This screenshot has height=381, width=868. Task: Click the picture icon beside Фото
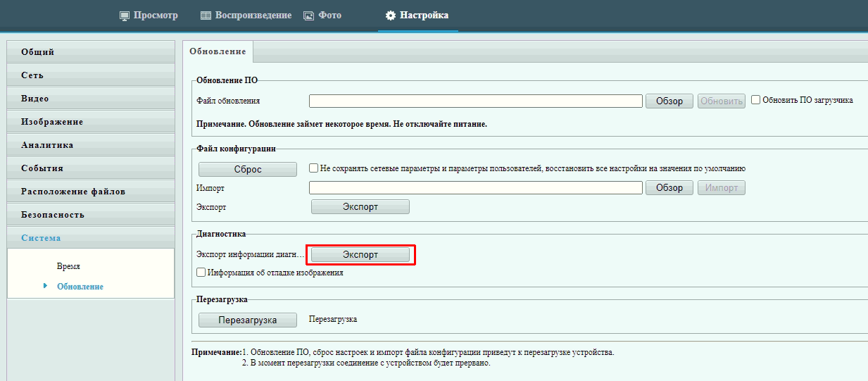pyautogui.click(x=308, y=15)
